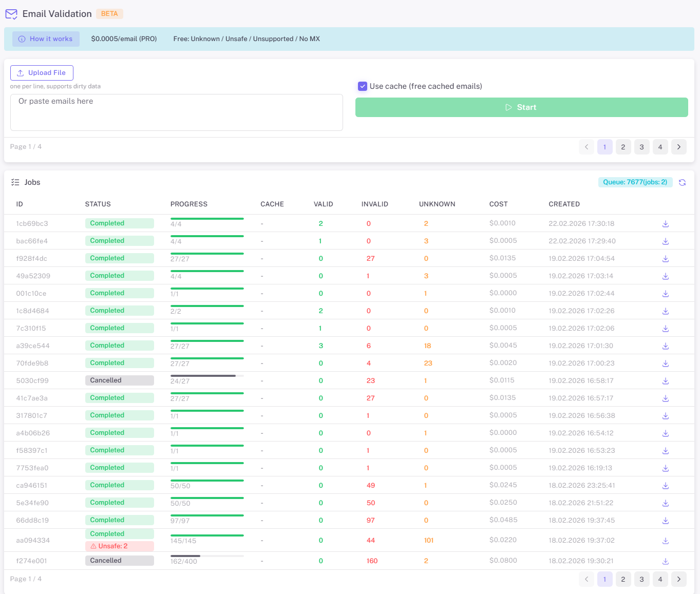Click the paste emails text area
Screen dimensions: 700x594
pos(176,112)
